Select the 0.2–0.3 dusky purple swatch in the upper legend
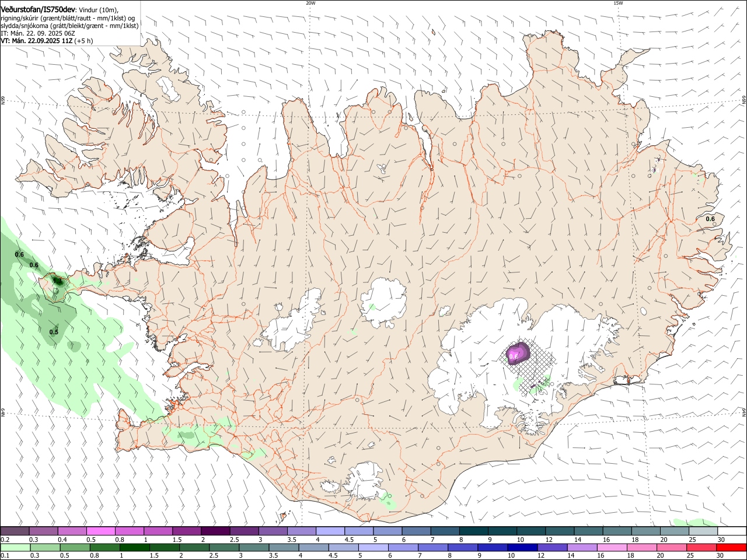Screen dimensions: 747x560 [15, 531]
